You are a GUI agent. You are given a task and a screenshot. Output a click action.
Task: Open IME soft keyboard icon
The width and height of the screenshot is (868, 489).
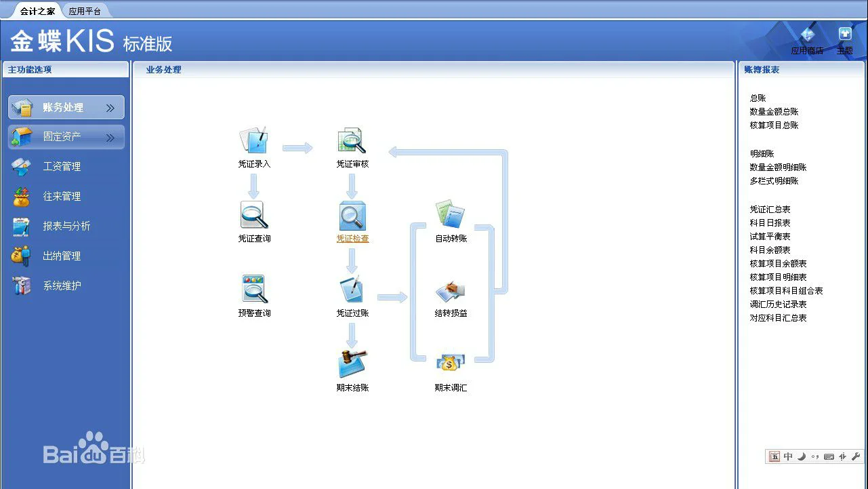829,456
